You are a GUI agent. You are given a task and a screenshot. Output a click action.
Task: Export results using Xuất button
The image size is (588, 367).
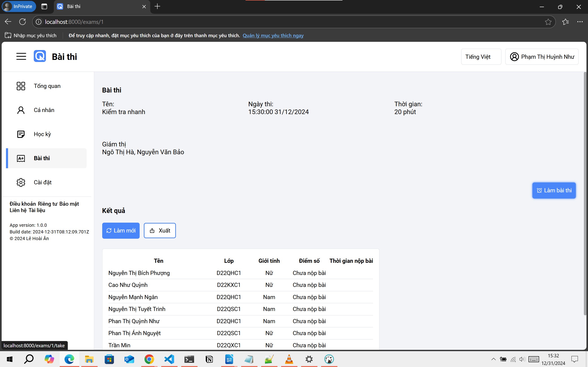pyautogui.click(x=160, y=231)
